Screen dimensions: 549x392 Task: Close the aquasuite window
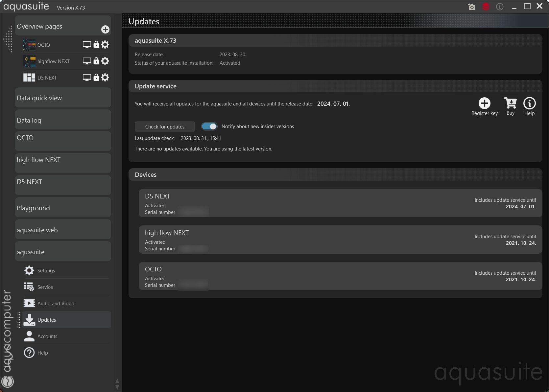[539, 6]
